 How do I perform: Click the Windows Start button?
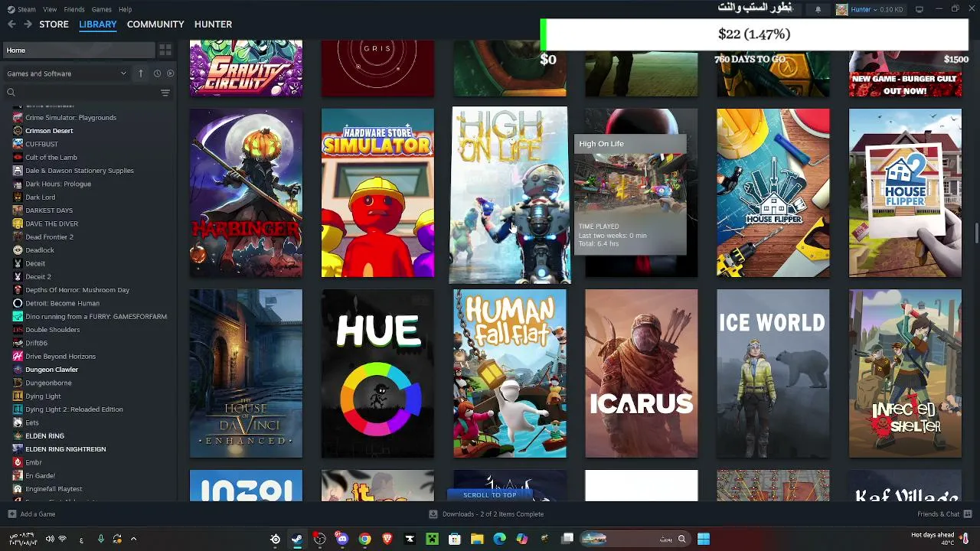tap(704, 539)
